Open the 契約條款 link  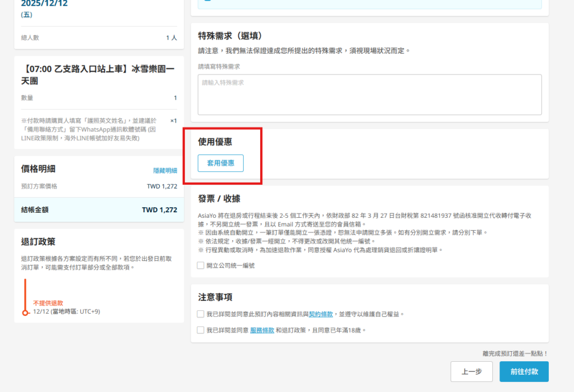click(x=321, y=314)
